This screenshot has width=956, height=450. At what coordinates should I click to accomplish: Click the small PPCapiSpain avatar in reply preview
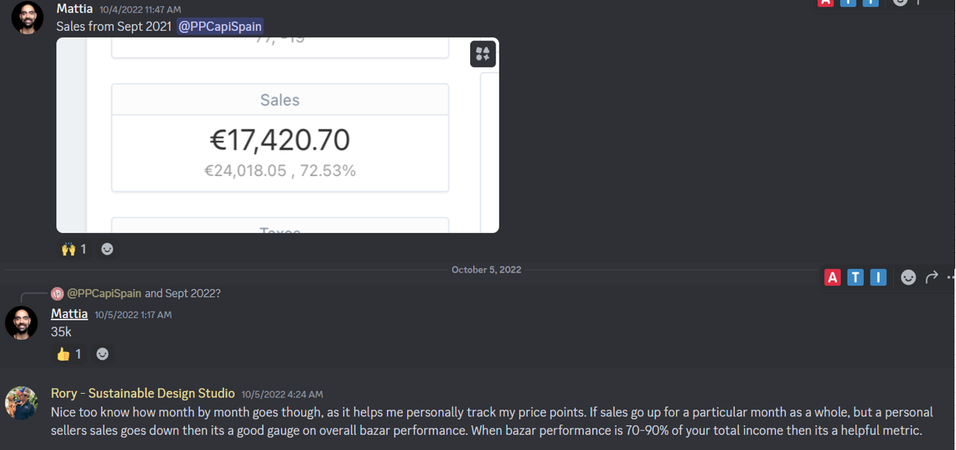57,293
